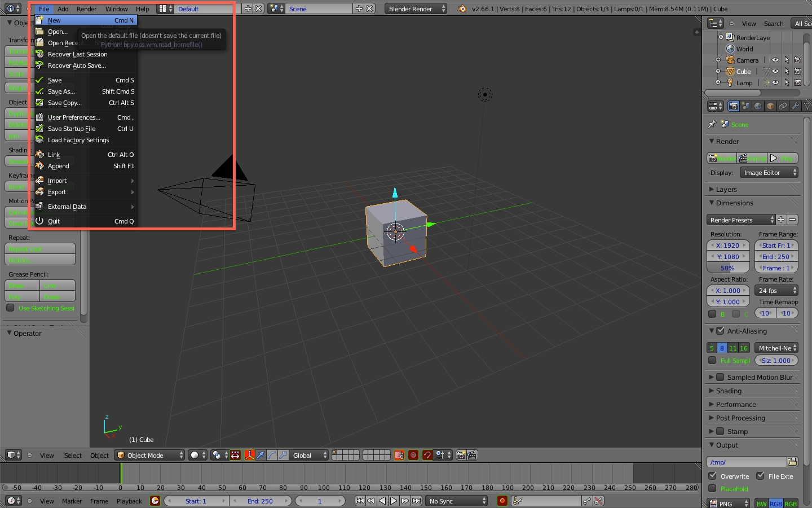Toggle the 3D manipulator widget icon
The height and width of the screenshot is (508, 812).
[x=249, y=455]
